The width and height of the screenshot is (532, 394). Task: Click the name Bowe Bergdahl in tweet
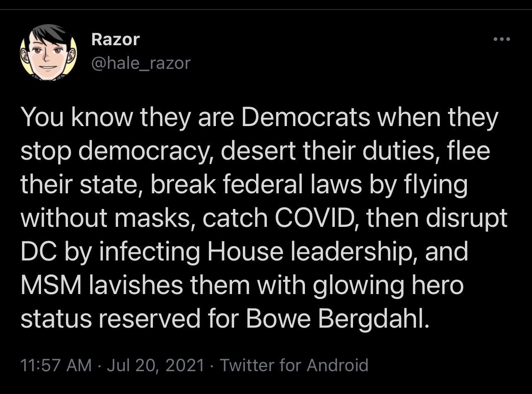tap(336, 319)
